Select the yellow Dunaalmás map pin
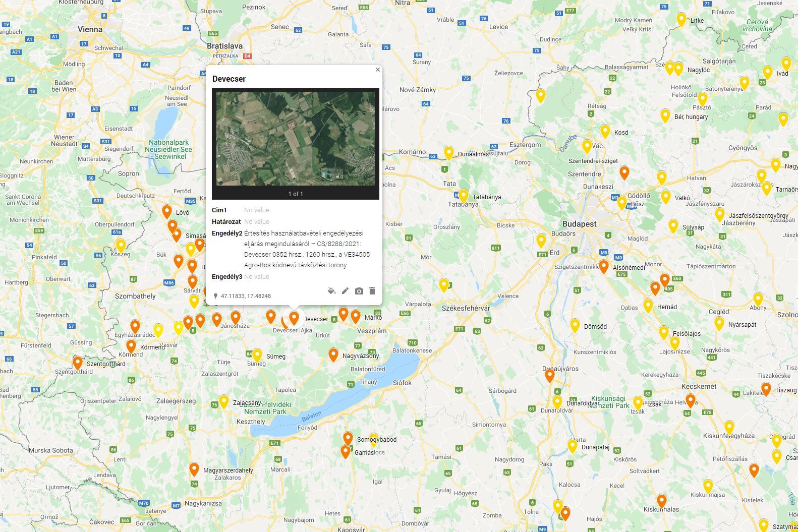 pyautogui.click(x=449, y=153)
